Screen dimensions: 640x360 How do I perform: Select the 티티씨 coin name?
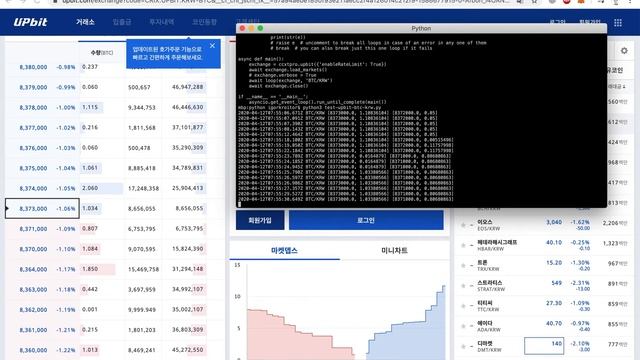pyautogui.click(x=485, y=303)
